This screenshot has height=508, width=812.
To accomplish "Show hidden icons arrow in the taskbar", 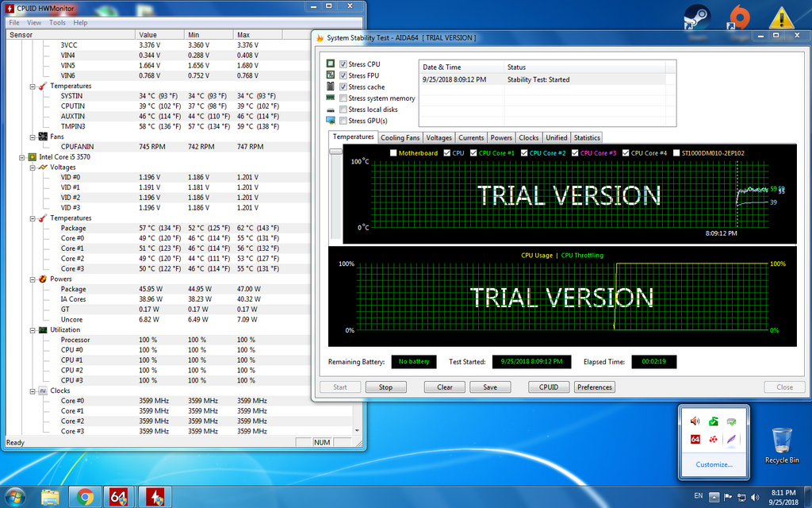I will coord(714,497).
